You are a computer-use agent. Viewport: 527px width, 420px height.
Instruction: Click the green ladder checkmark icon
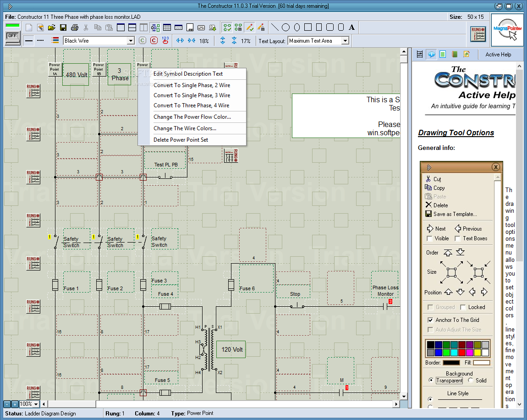coord(228,28)
